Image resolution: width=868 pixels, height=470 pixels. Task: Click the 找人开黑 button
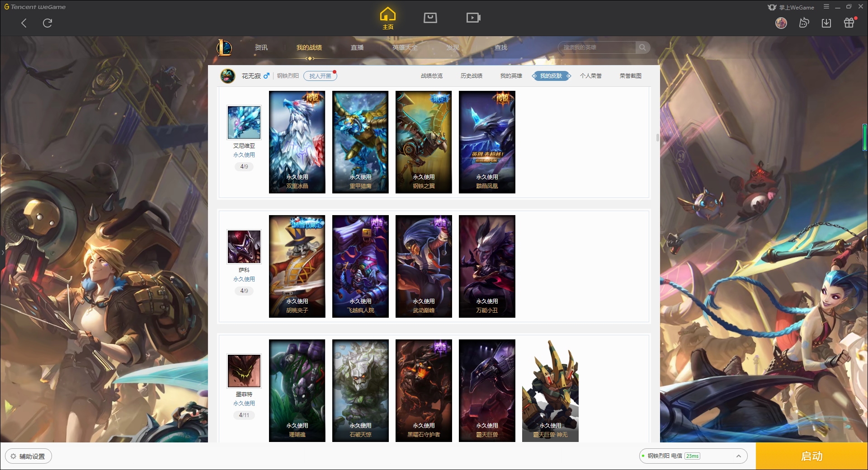pos(320,76)
